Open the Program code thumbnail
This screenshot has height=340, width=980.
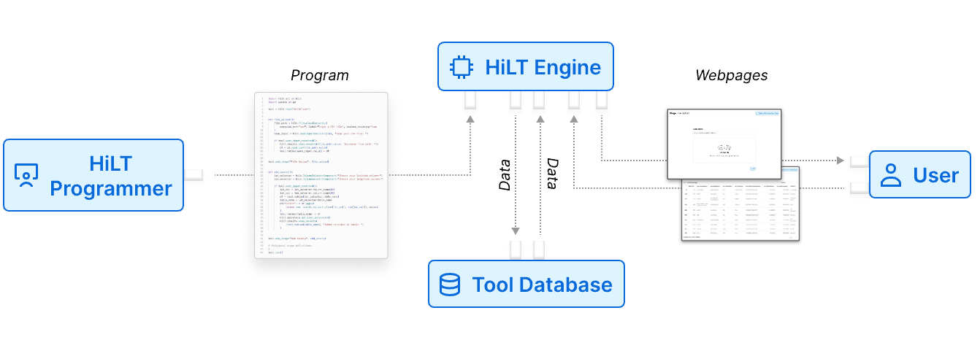coord(321,175)
